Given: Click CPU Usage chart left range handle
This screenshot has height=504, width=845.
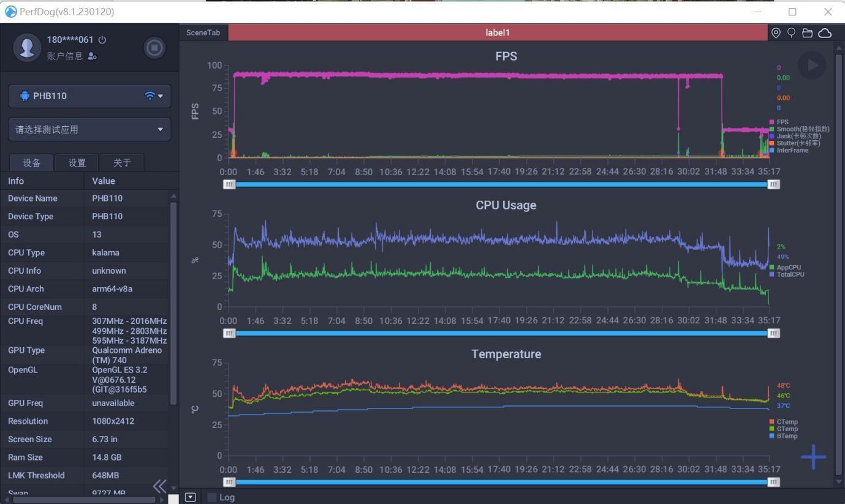Looking at the screenshot, I should point(229,333).
